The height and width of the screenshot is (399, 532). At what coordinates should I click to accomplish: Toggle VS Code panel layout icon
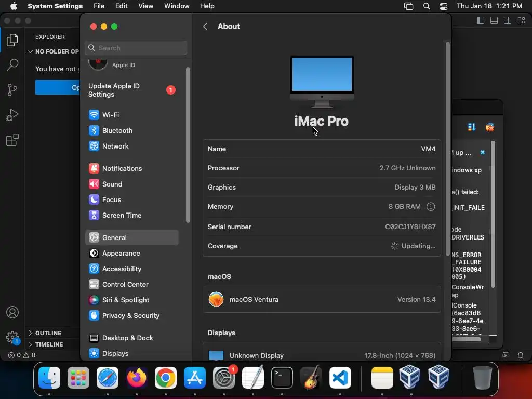(x=494, y=20)
